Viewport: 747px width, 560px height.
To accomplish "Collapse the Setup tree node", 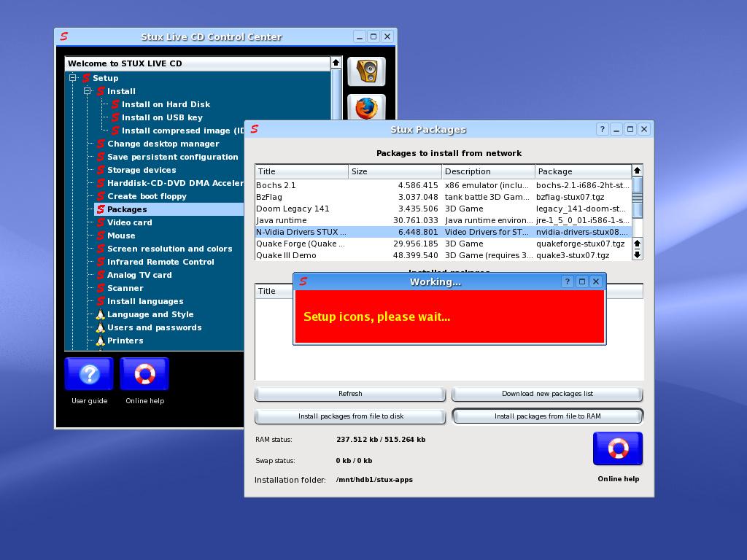I will coord(72,77).
